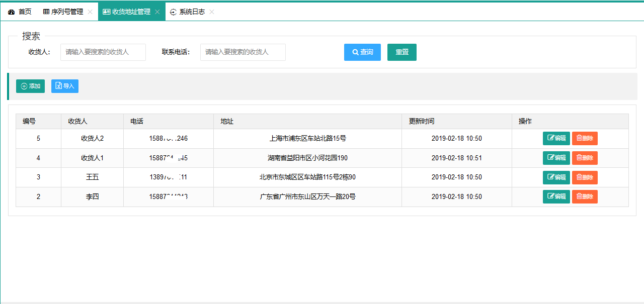Viewport: 644px width, 304px height.
Task: Open the 导入 import dialog
Action: tap(65, 86)
